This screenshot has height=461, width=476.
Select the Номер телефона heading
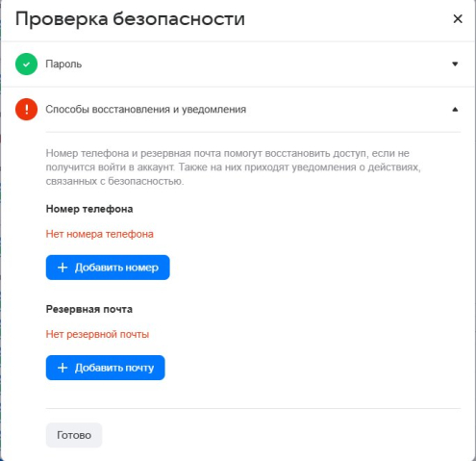click(89, 209)
